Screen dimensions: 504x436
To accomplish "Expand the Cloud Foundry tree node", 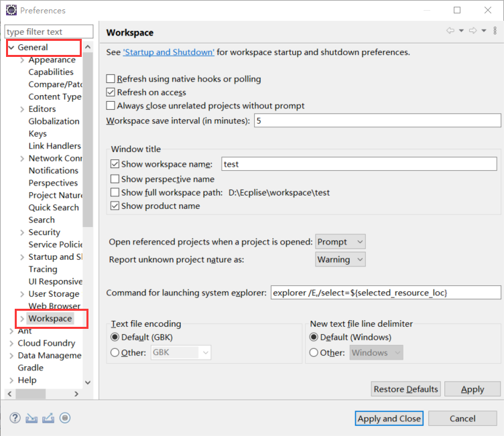I will click(11, 343).
